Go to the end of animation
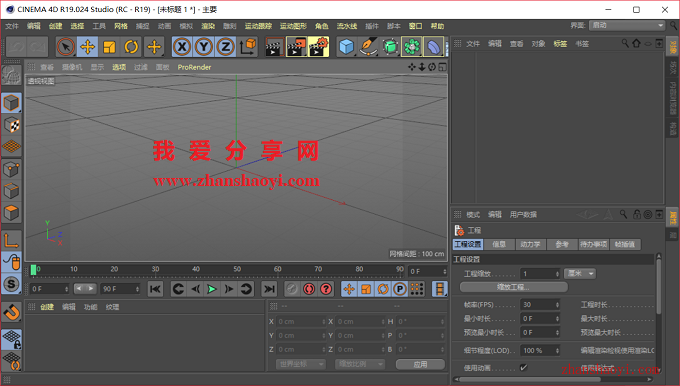This screenshot has height=386, width=680. pos(269,289)
